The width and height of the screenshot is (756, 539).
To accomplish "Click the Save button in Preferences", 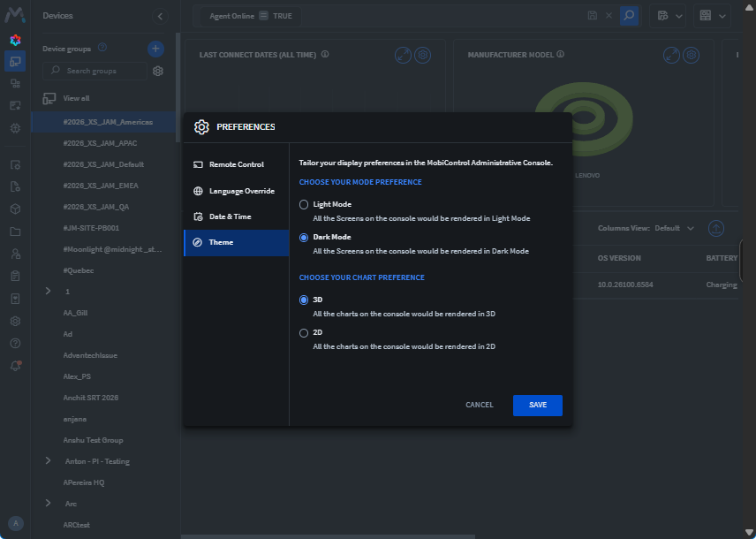I will 537,405.
